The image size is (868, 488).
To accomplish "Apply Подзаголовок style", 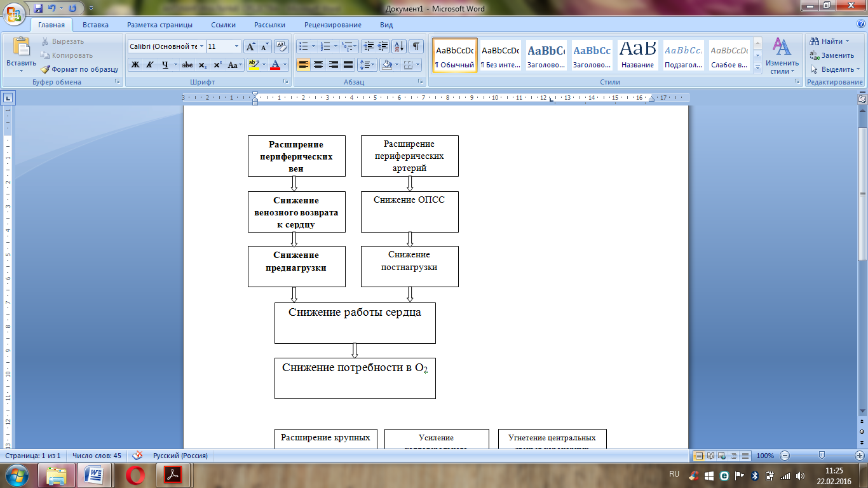I will [684, 55].
